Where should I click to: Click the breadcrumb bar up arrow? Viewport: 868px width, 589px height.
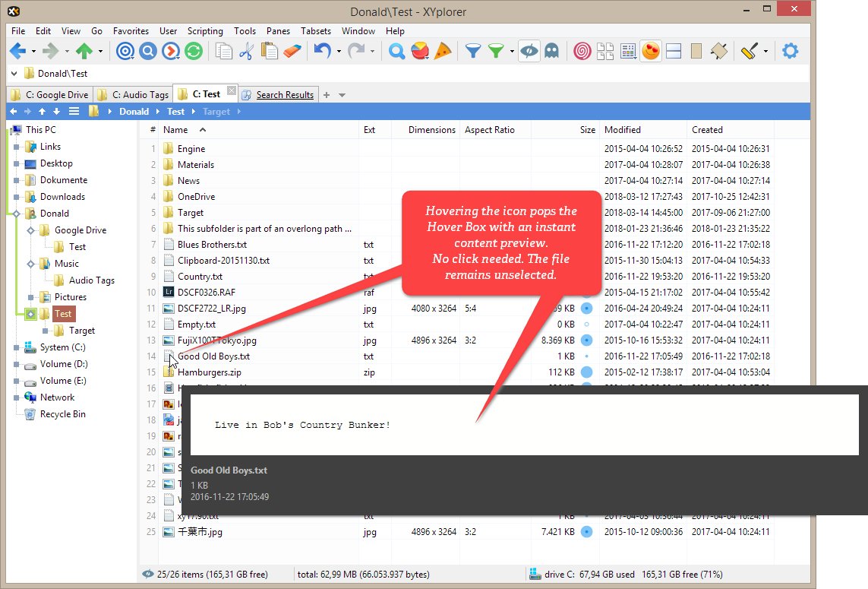point(42,112)
